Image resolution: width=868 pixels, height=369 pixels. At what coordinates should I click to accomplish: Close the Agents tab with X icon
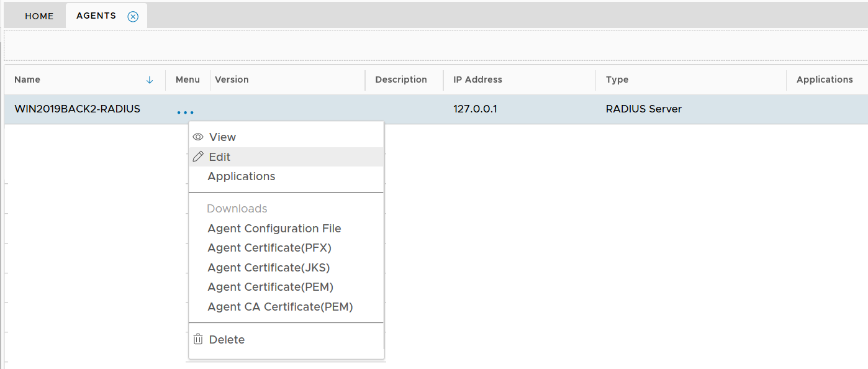[133, 17]
